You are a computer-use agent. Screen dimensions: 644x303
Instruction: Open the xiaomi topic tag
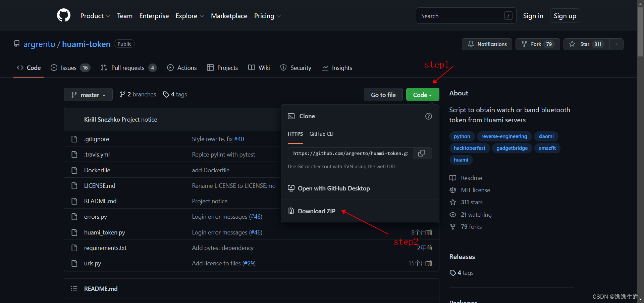[x=546, y=136]
